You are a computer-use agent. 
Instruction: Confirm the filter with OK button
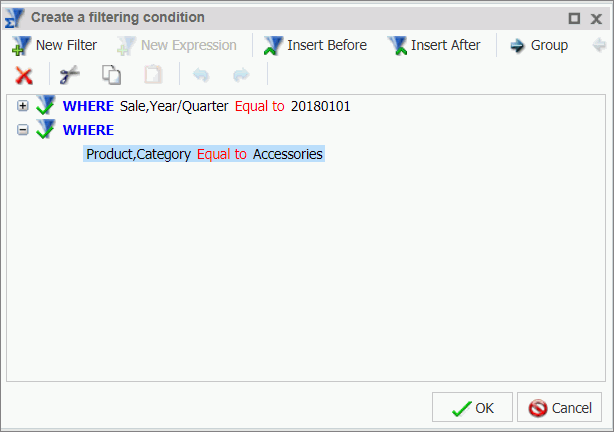point(472,407)
